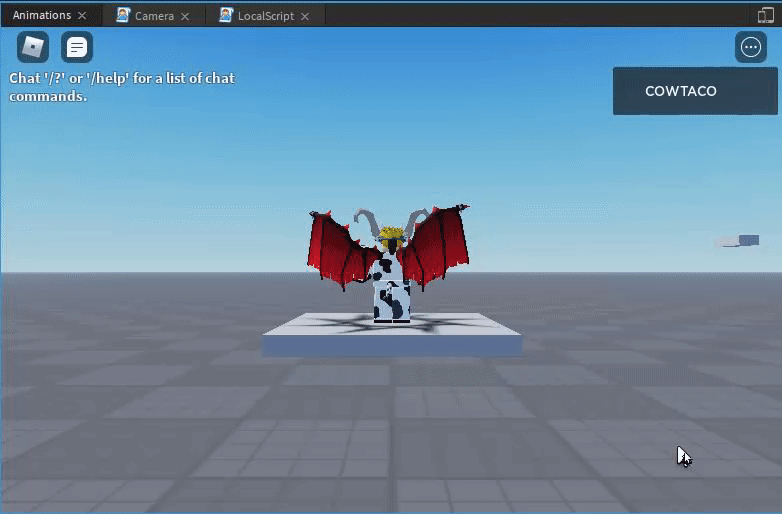Image resolution: width=782 pixels, height=514 pixels.
Task: Open the Roblox menu icon
Action: coord(33,47)
